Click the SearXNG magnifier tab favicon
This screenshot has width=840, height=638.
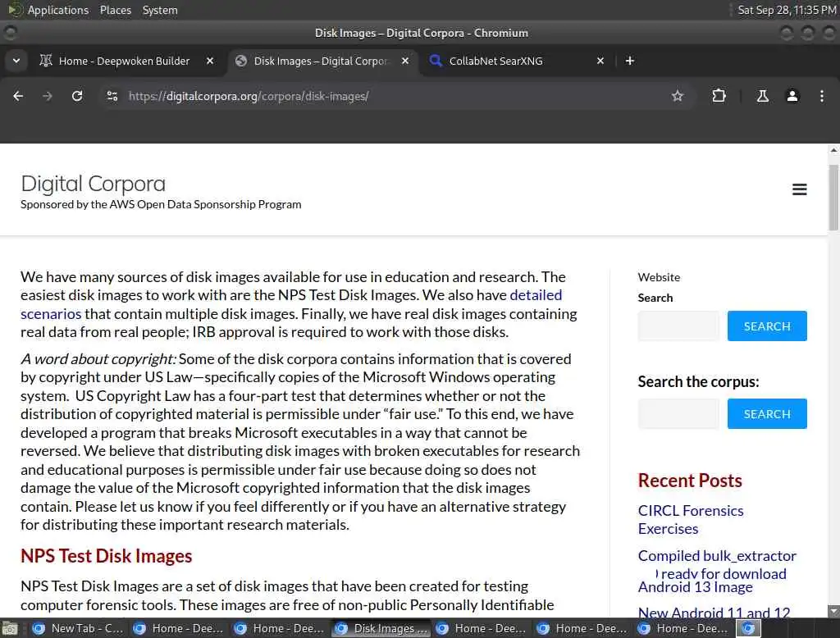pyautogui.click(x=436, y=61)
